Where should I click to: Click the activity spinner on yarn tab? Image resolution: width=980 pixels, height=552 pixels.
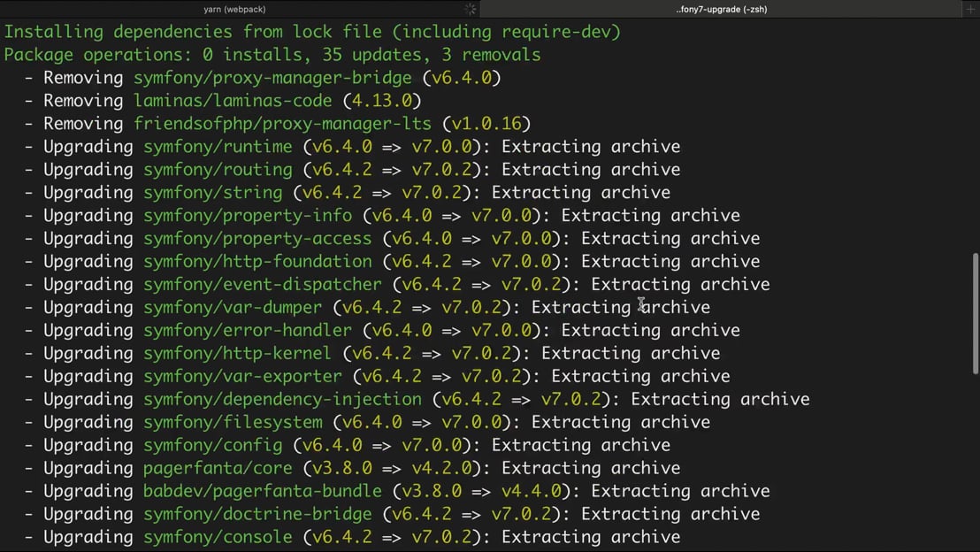(x=470, y=9)
